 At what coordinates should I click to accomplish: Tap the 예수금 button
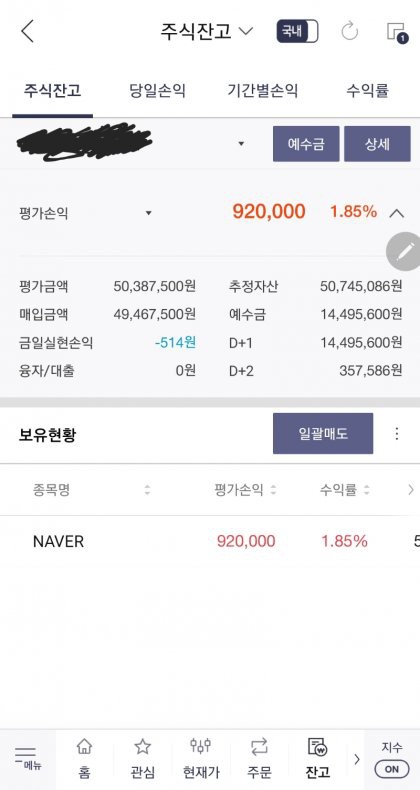[306, 144]
